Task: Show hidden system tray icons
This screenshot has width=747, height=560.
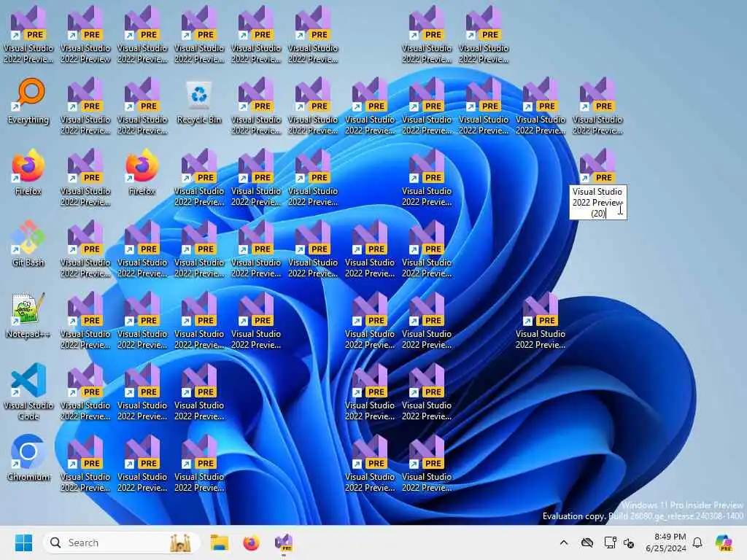Action: coord(564,542)
